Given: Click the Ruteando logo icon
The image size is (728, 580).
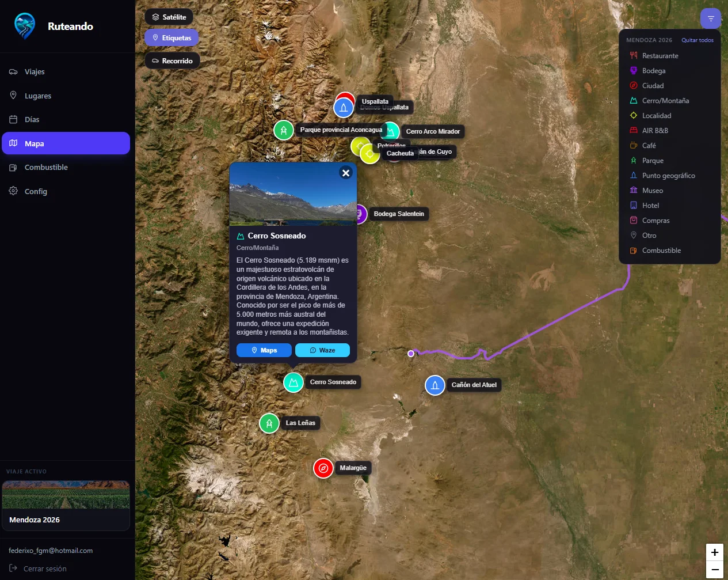Looking at the screenshot, I should point(25,26).
